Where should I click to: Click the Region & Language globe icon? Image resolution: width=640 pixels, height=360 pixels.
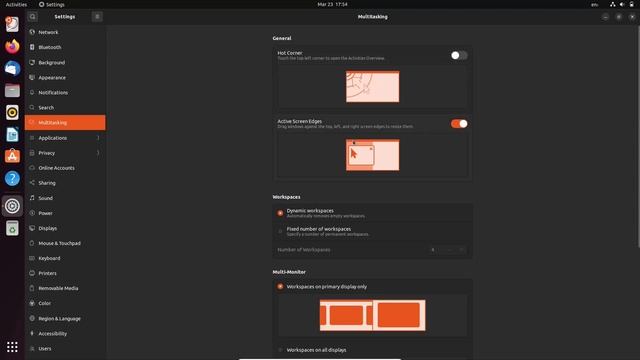pyautogui.click(x=32, y=318)
